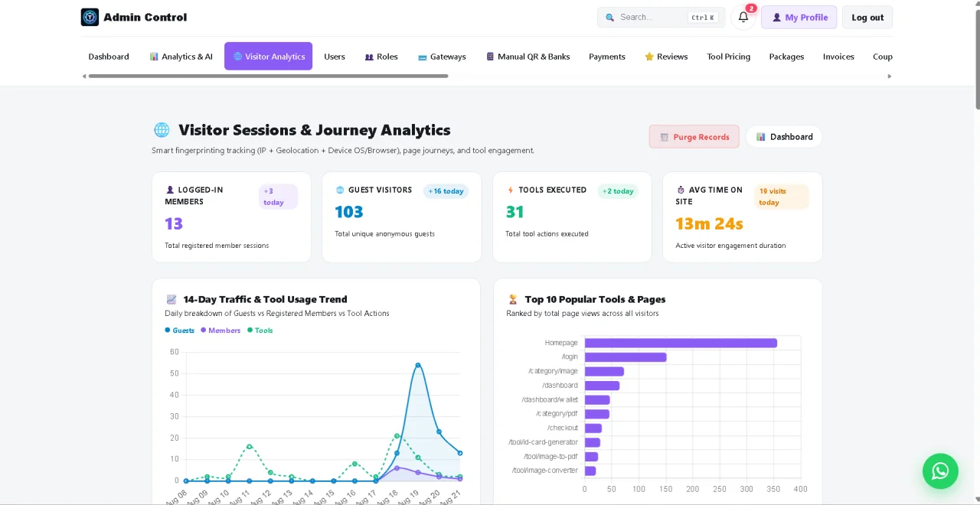The image size is (980, 505).
Task: Toggle the Members series in the chart legend
Action: [220, 331]
